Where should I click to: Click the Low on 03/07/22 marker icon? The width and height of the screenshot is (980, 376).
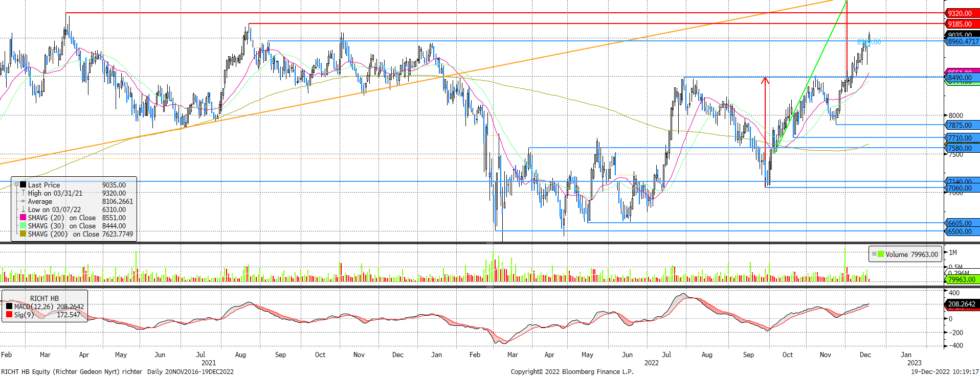click(x=23, y=209)
